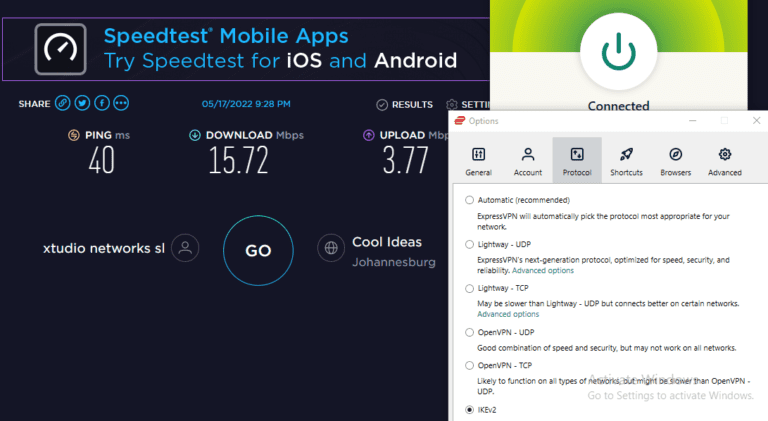Viewport: 768px width, 421px height.
Task: Open the Advanced options tab
Action: point(725,161)
